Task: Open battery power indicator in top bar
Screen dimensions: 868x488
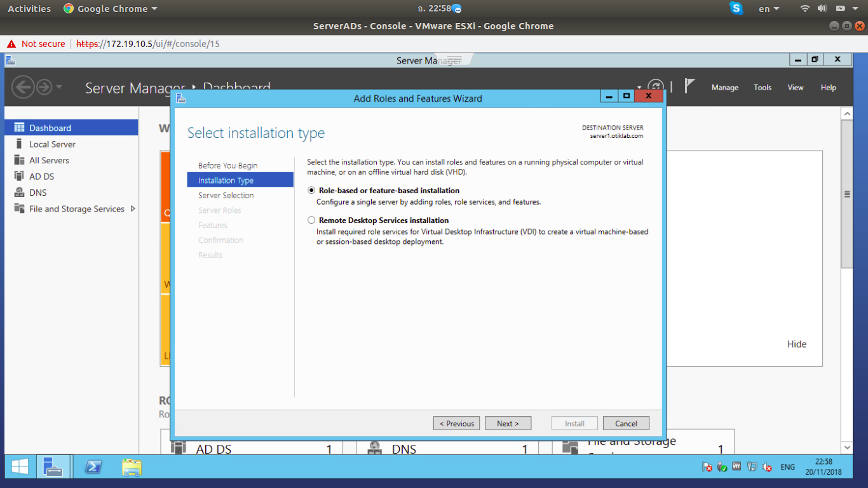Action: 840,8
